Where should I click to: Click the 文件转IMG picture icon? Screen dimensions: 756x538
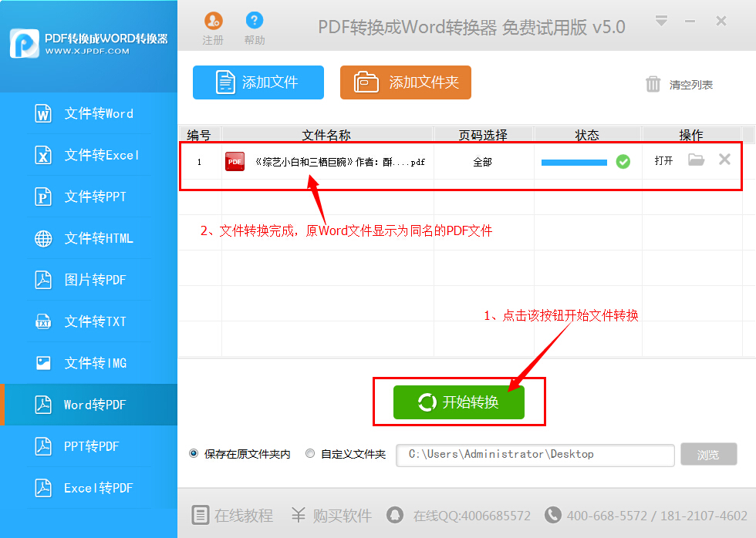pos(43,363)
